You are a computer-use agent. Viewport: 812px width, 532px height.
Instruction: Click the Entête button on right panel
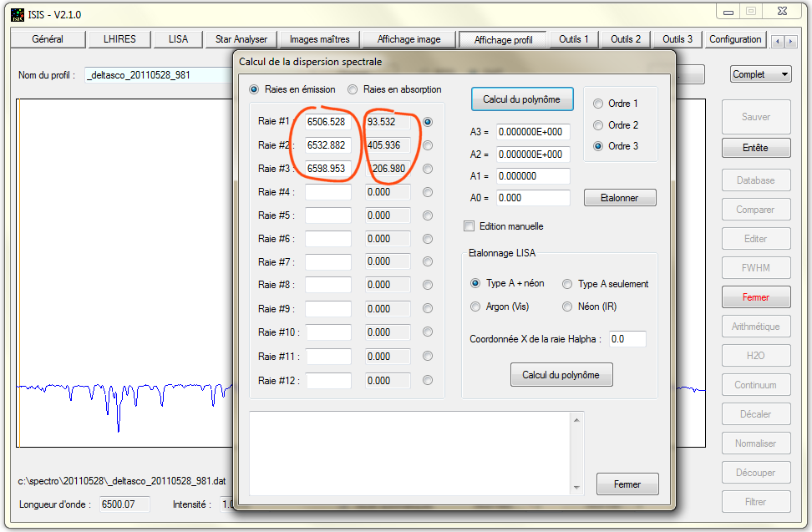point(755,148)
